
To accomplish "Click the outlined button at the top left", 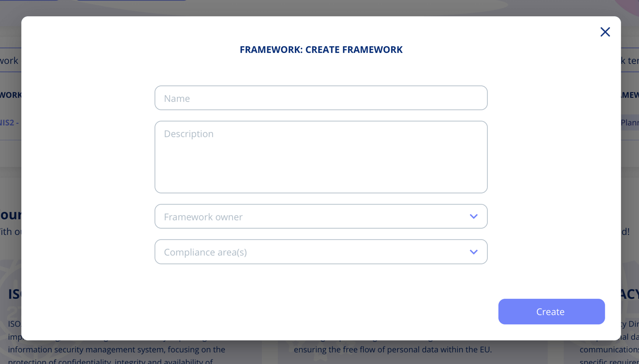I will (x=29, y=1).
